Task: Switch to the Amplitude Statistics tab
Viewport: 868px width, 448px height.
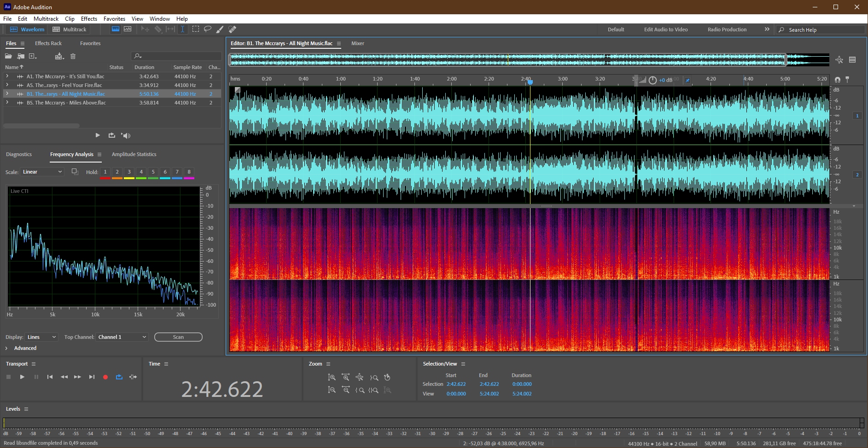Action: click(134, 154)
